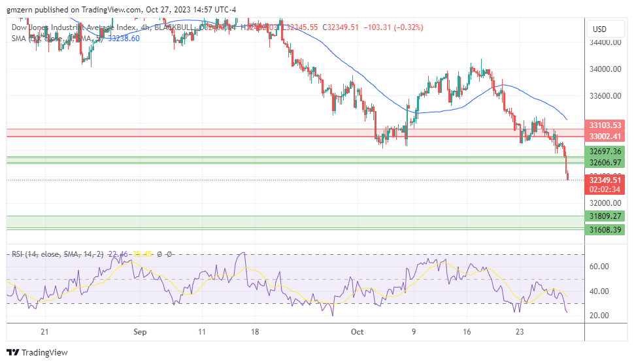Click the 16 date label on time axis

point(467,331)
